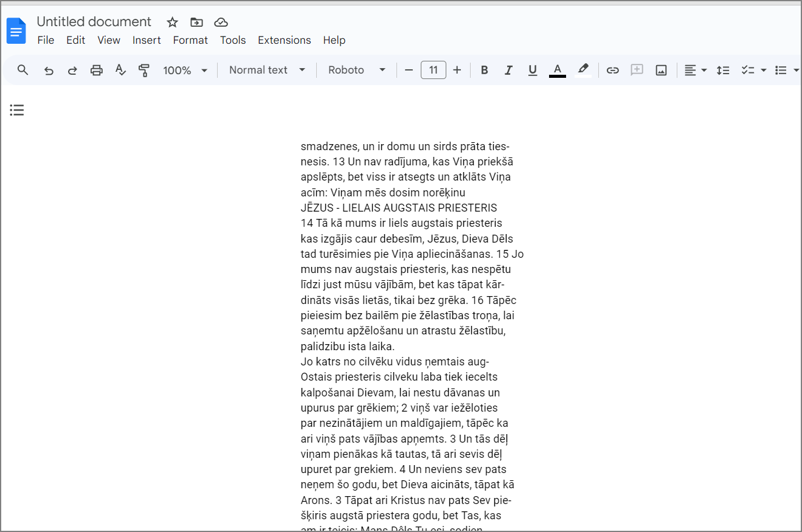
Task: Click the search menus magnifier icon
Action: 23,70
